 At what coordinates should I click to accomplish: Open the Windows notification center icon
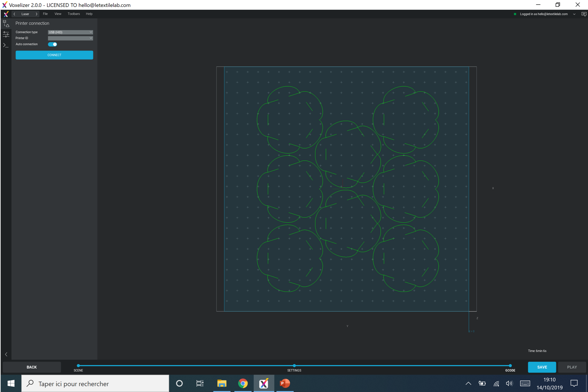[x=574, y=383]
